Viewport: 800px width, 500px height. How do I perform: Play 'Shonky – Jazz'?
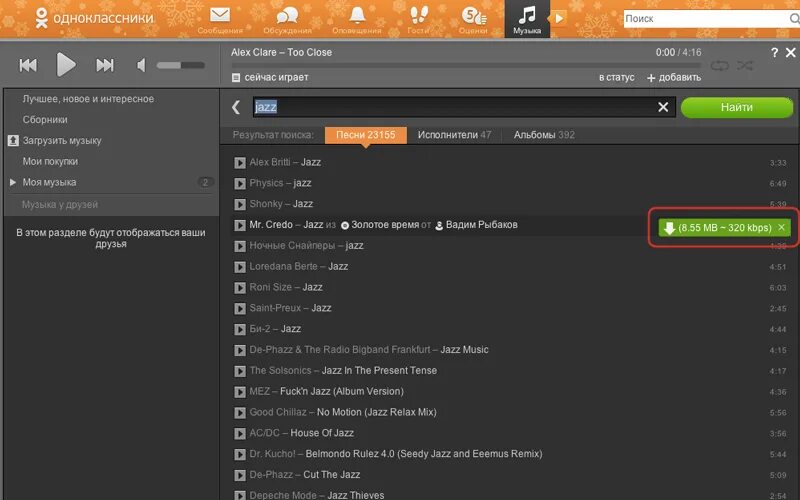click(x=240, y=205)
